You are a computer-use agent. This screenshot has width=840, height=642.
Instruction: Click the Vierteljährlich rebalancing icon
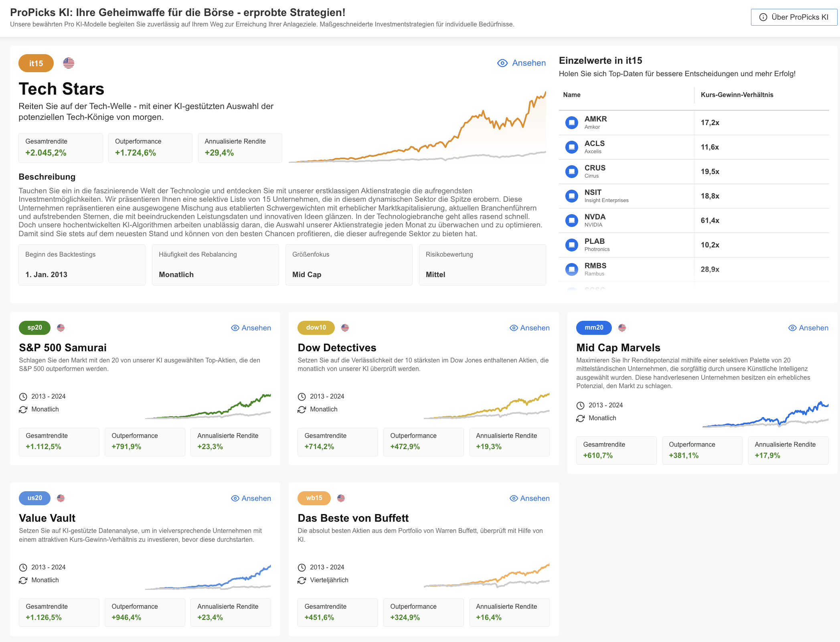pyautogui.click(x=302, y=580)
